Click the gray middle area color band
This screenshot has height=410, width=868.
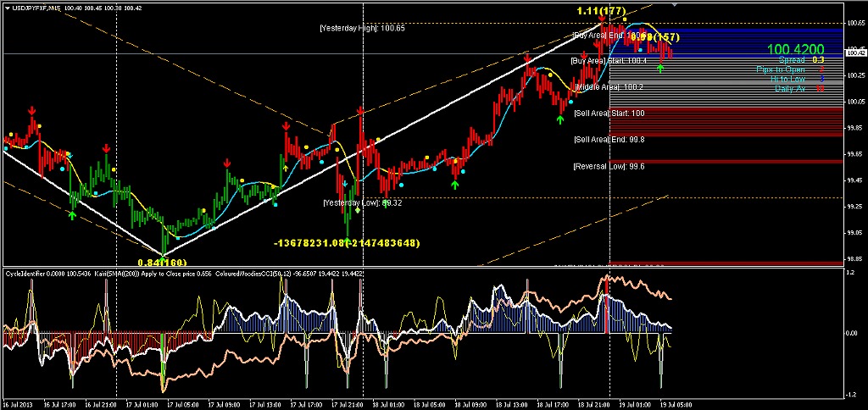pyautogui.click(x=726, y=83)
